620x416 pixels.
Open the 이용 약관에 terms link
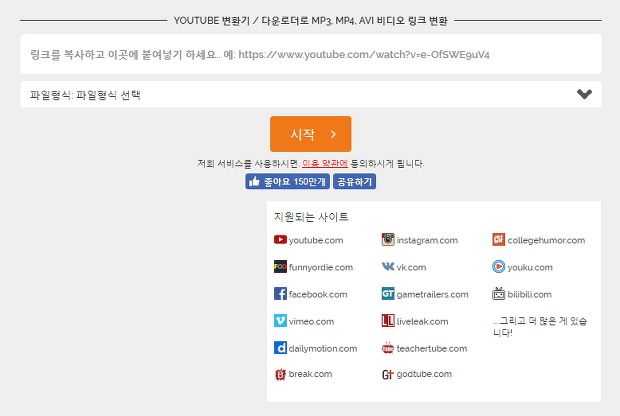325,163
